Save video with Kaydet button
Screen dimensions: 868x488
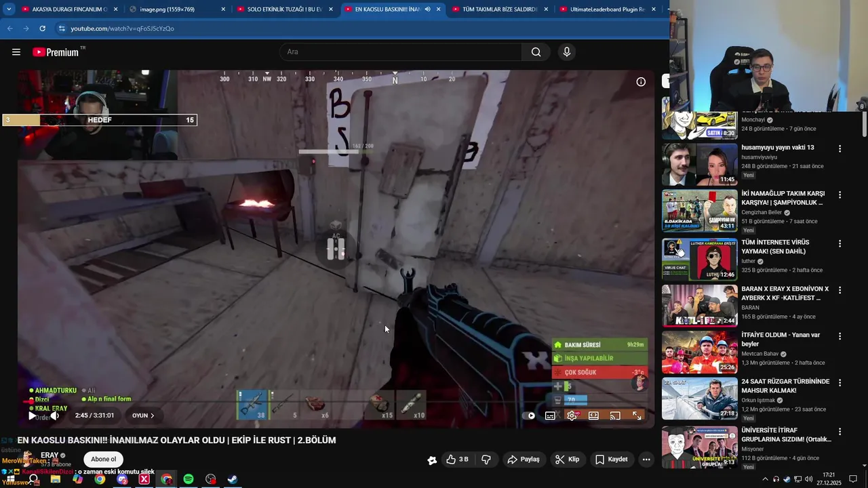(x=612, y=460)
